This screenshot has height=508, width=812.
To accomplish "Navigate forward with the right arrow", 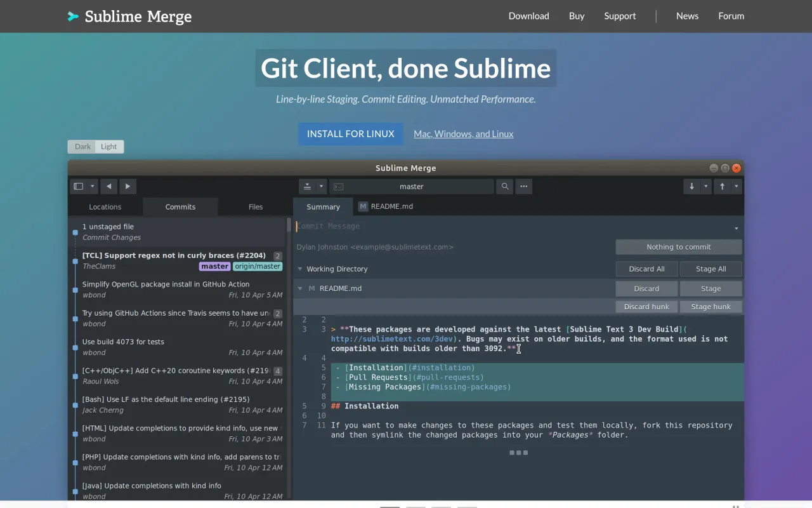I will tap(128, 187).
